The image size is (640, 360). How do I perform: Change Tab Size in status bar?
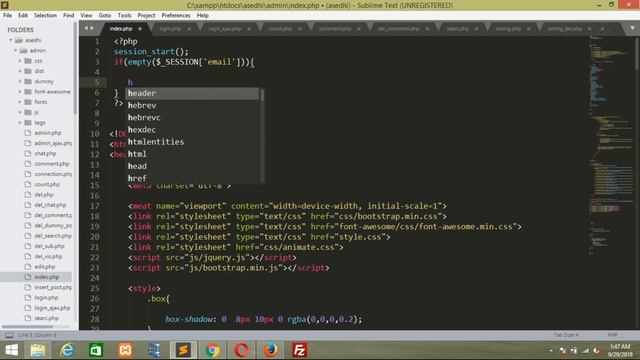click(566, 335)
